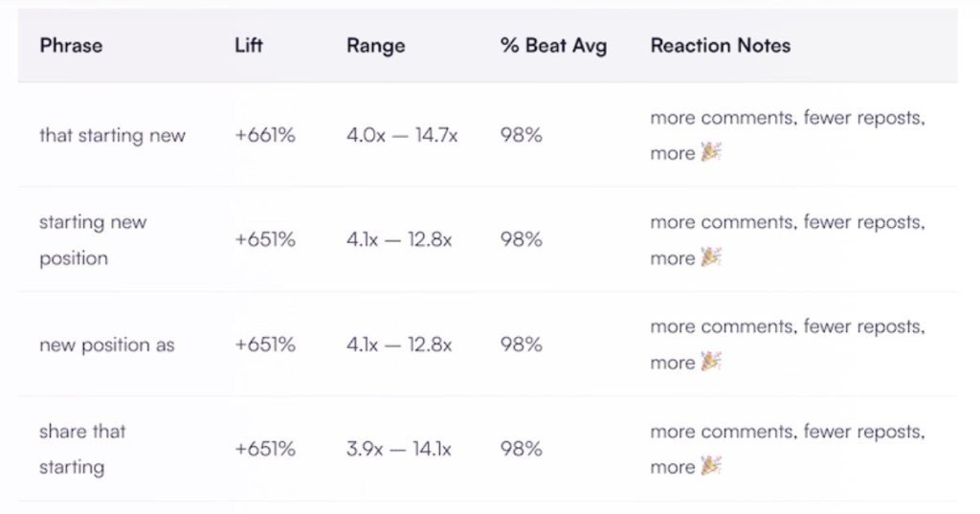The image size is (980, 514).
Task: Select the +651% lift for "share that starting"
Action: pyautogui.click(x=265, y=449)
